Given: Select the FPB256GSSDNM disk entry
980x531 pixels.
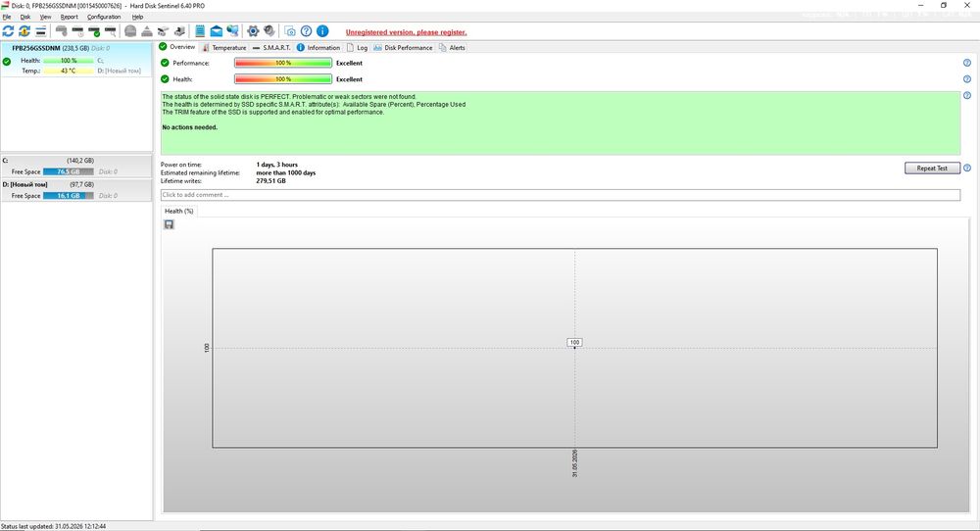Looking at the screenshot, I should (75, 60).
